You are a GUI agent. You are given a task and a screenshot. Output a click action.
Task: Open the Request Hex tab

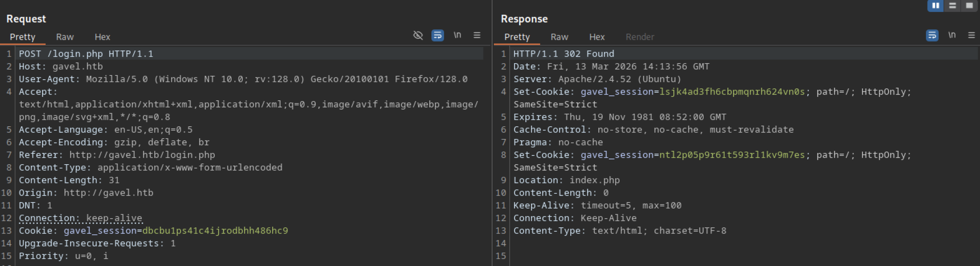(102, 37)
